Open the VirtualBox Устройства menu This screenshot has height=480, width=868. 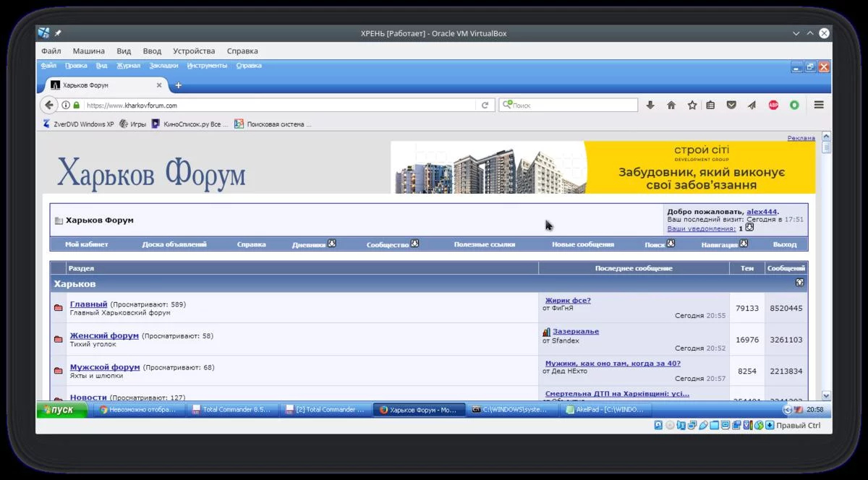click(x=194, y=51)
